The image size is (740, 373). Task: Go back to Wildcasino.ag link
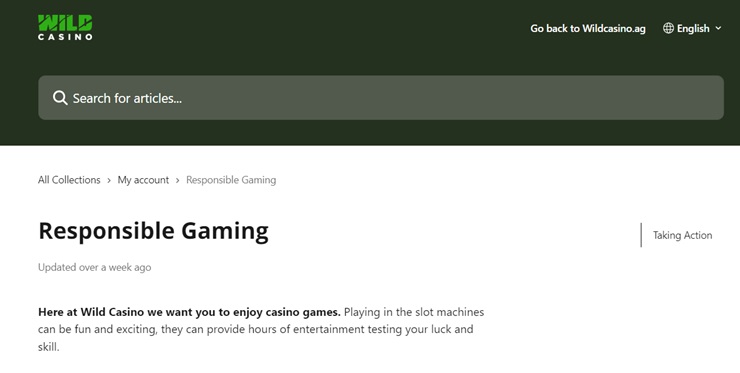coord(588,28)
